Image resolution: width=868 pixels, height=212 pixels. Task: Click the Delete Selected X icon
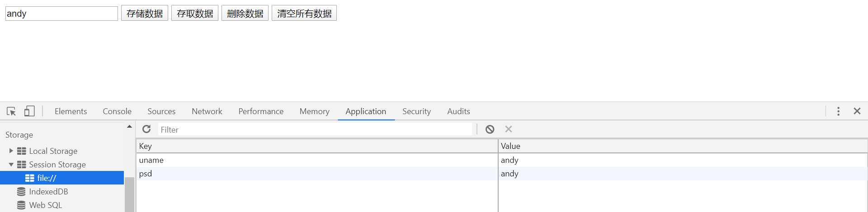coord(509,129)
